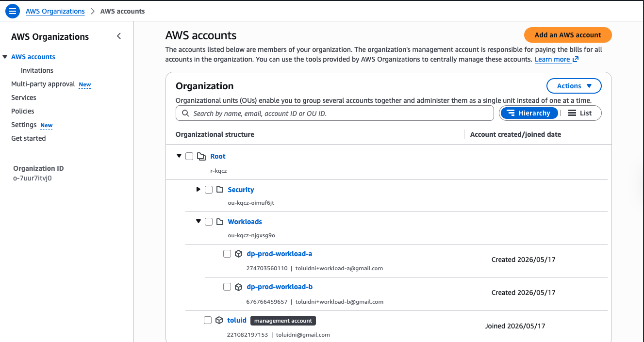Click the toluidni@gmail.com email text
644x342 pixels.
(x=303, y=335)
